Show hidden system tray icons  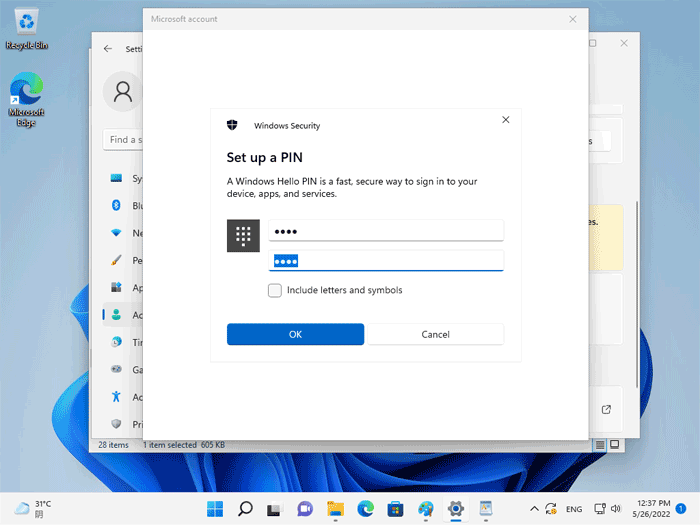[x=534, y=509]
